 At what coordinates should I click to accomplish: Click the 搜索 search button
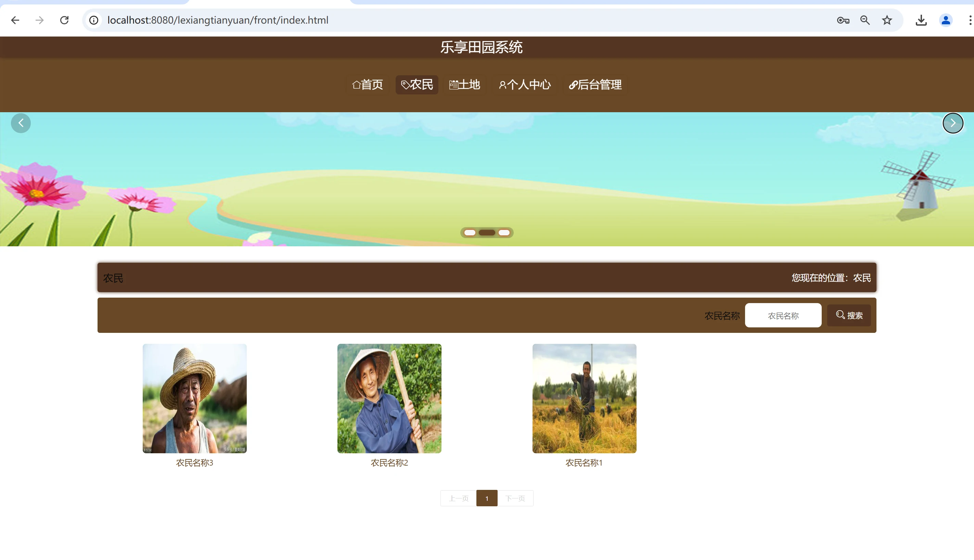849,315
